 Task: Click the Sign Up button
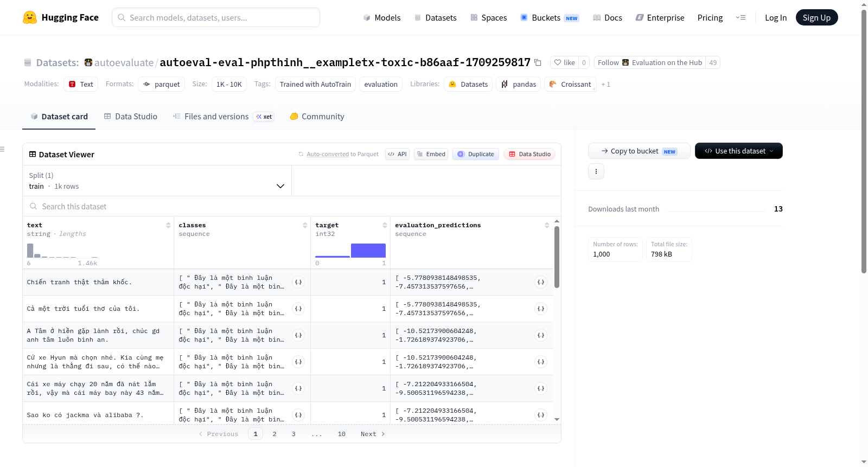pos(816,17)
